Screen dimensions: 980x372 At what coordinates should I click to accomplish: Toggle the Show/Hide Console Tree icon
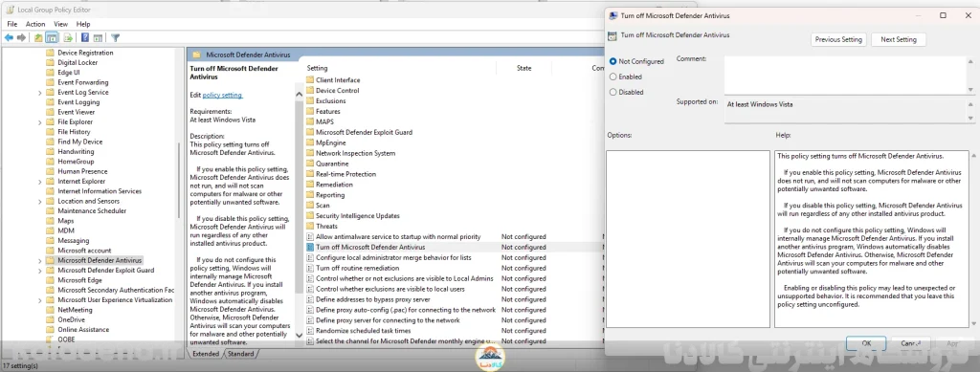click(x=52, y=37)
